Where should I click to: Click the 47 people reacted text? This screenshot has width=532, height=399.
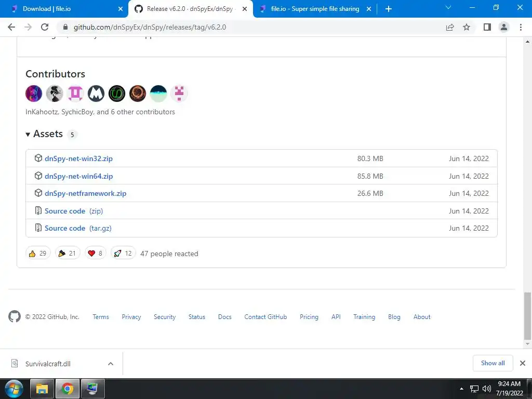[169, 254]
